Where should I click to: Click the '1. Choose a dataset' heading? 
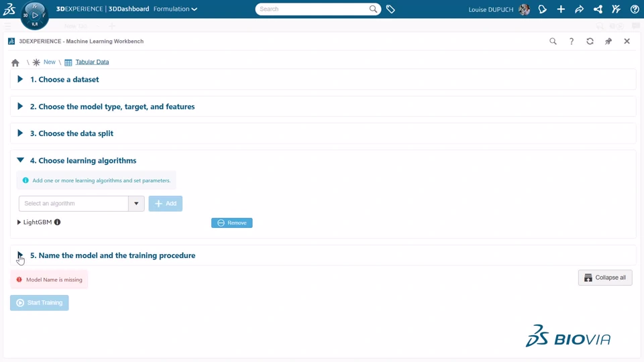[x=64, y=79]
